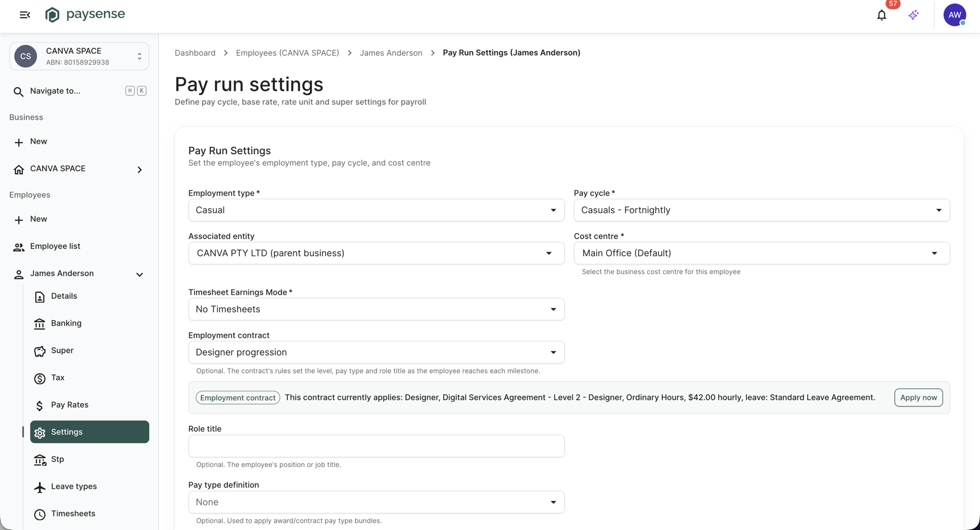
Task: Open the AI sparkle assistant icon
Action: [913, 15]
